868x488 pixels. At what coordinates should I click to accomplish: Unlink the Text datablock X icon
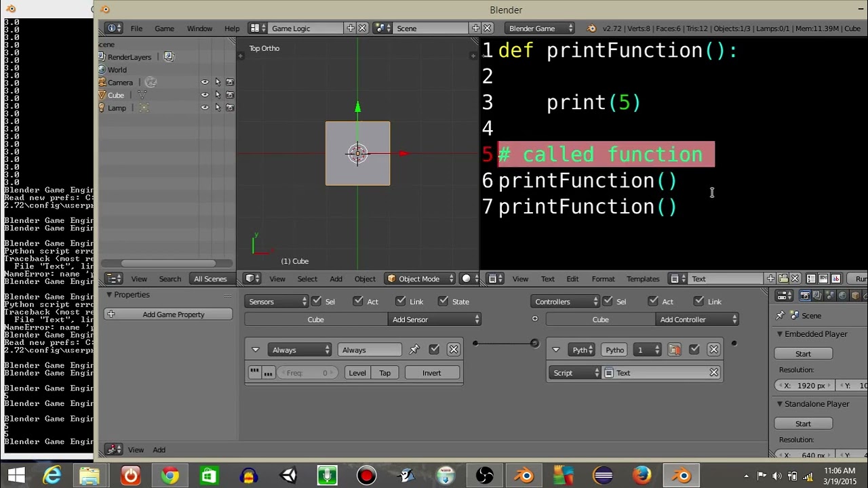(795, 279)
